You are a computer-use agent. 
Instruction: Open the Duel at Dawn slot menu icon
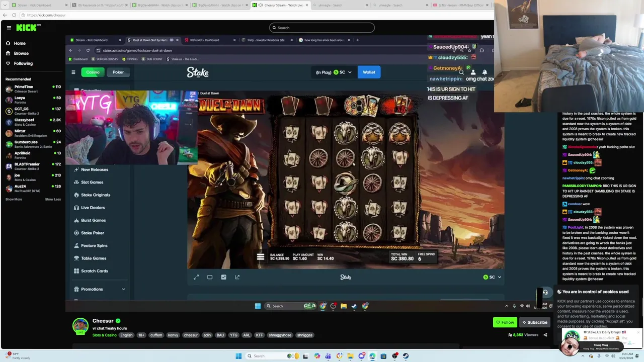(x=260, y=257)
